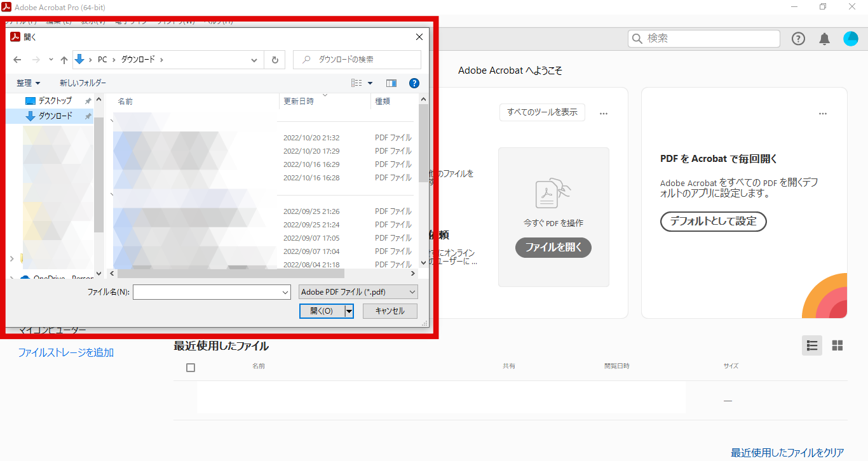The height and width of the screenshot is (461, 868).
Task: Select the file dated 2022/10/20 21:32
Action: pyautogui.click(x=262, y=138)
